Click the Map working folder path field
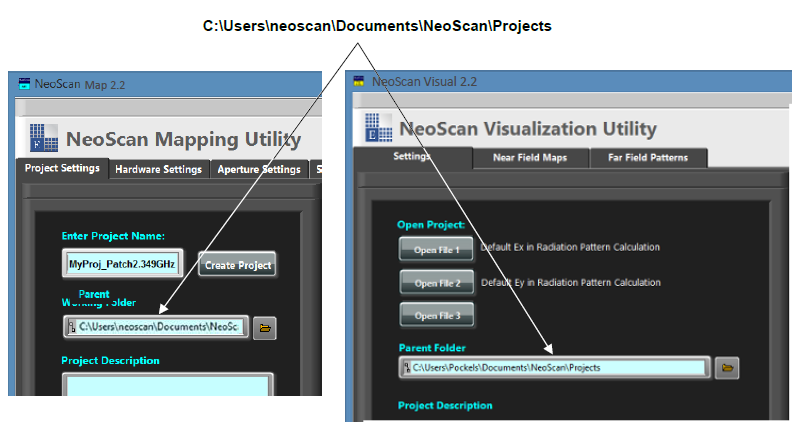The image size is (797, 431). point(157,327)
